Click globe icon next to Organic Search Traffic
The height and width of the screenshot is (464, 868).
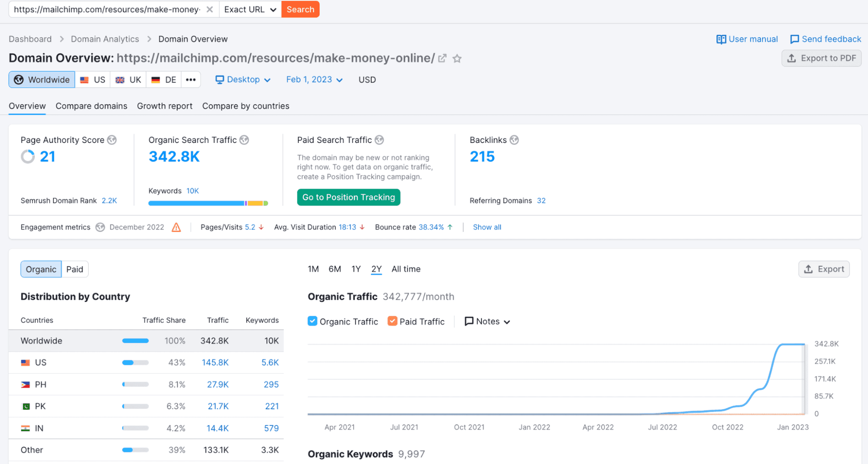[x=244, y=140]
